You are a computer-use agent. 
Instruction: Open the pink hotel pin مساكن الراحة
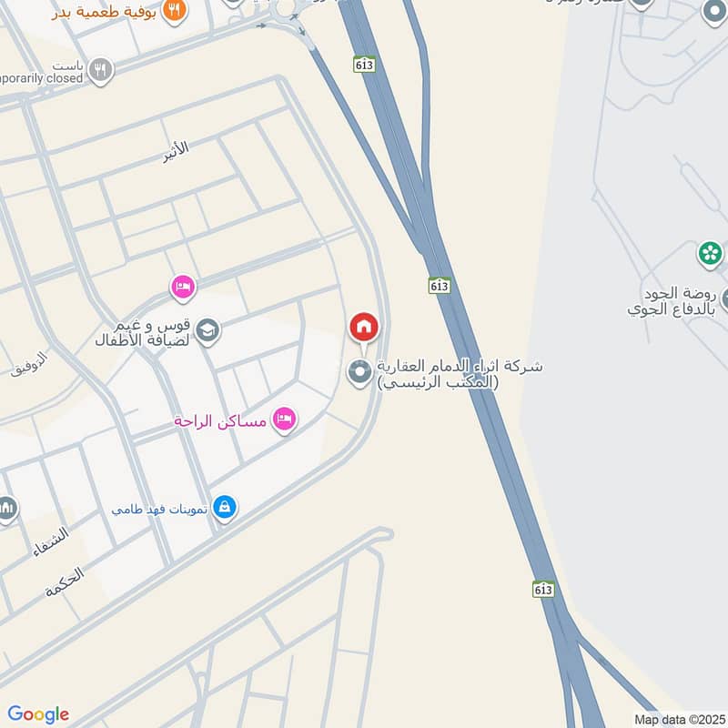[x=284, y=420]
